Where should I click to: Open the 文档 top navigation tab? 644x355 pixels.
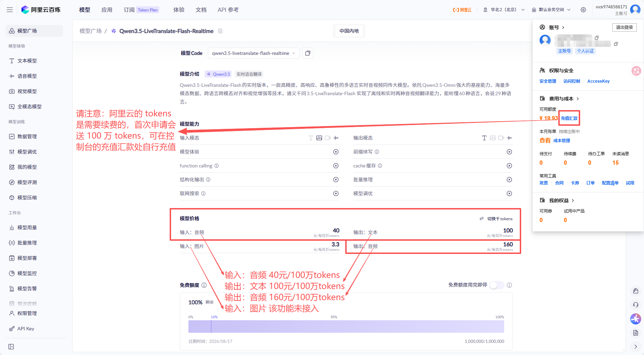(201, 10)
